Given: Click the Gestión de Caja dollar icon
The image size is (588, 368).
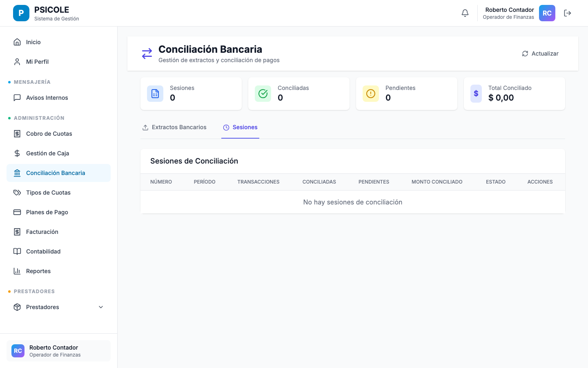Looking at the screenshot, I should [17, 153].
